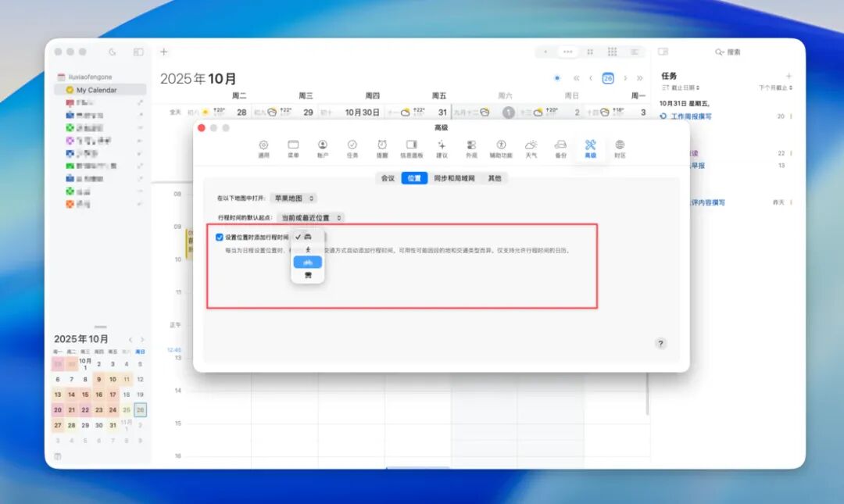Select the 高级 advanced tools pane
Image resolution: width=844 pixels, height=504 pixels.
(590, 148)
